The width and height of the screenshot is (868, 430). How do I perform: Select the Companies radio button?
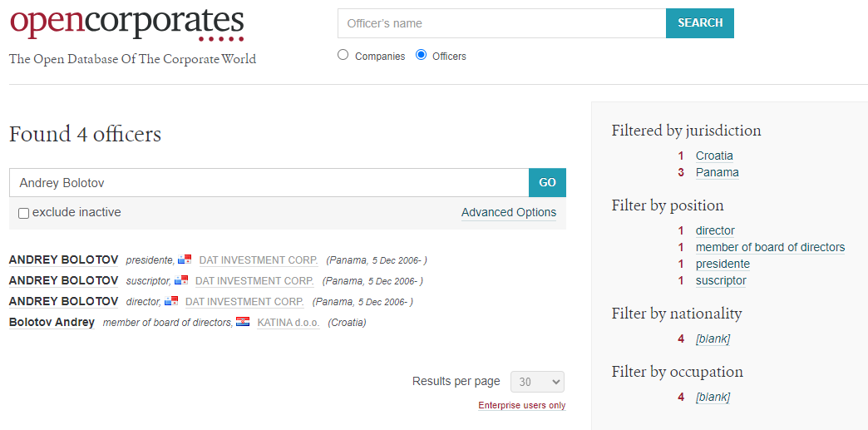343,55
